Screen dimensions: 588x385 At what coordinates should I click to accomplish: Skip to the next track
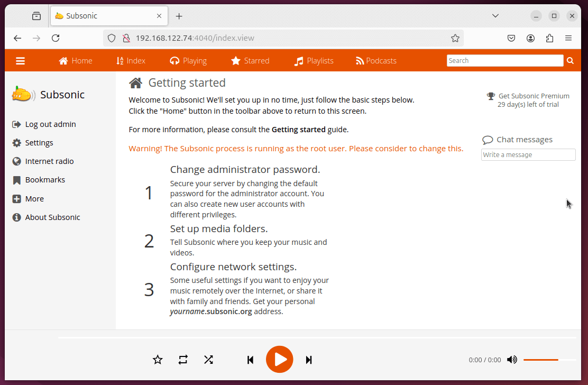(x=309, y=360)
